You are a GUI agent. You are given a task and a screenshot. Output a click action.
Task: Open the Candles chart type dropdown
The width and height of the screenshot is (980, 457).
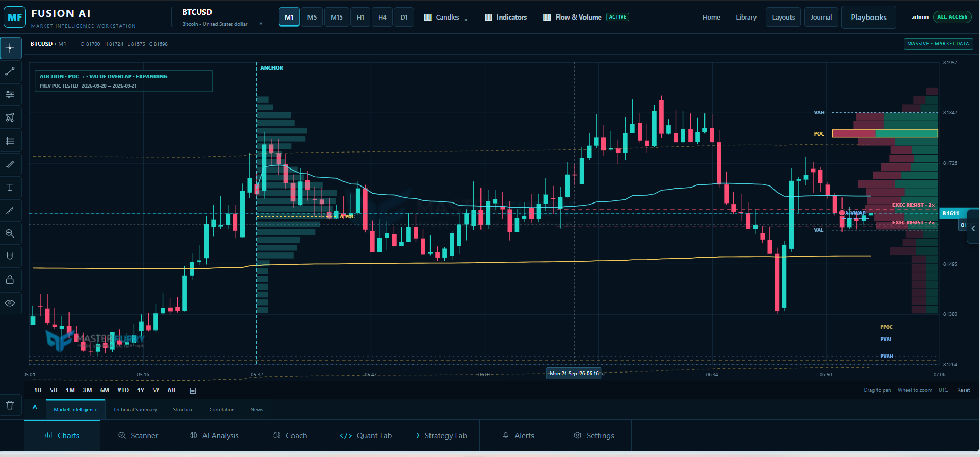pos(445,18)
